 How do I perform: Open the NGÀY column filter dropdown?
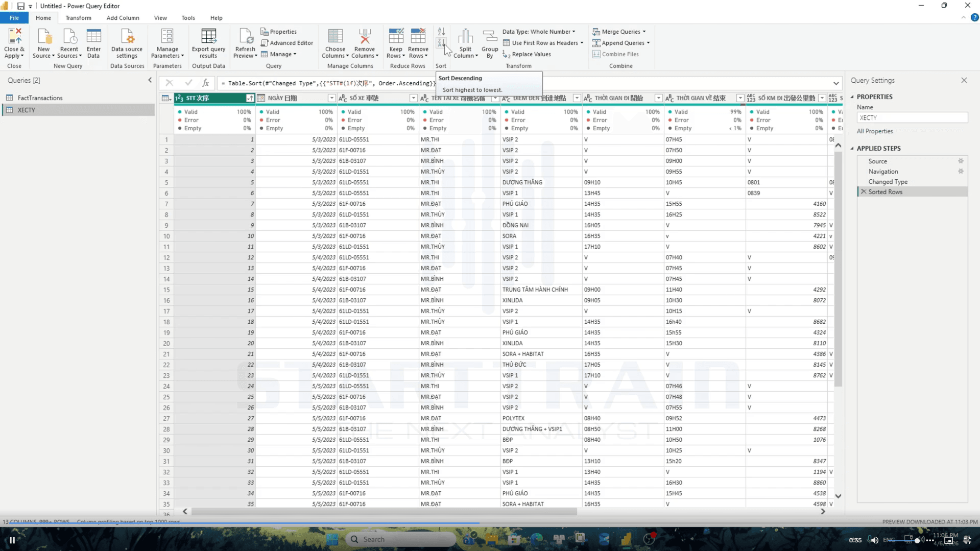coord(331,98)
